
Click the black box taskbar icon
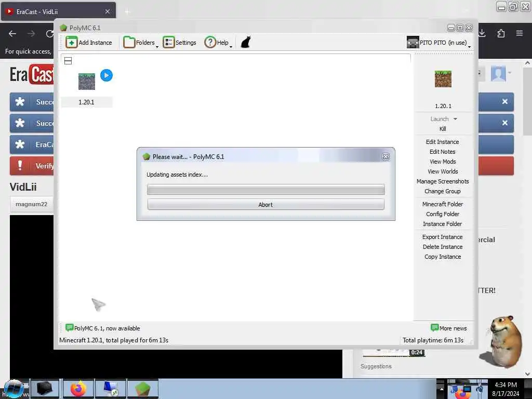coord(45,389)
